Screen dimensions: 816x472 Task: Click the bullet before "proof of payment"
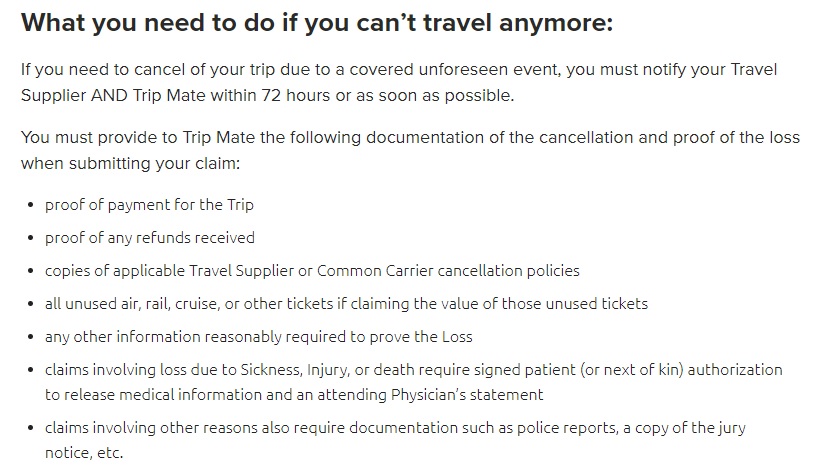pyautogui.click(x=30, y=205)
